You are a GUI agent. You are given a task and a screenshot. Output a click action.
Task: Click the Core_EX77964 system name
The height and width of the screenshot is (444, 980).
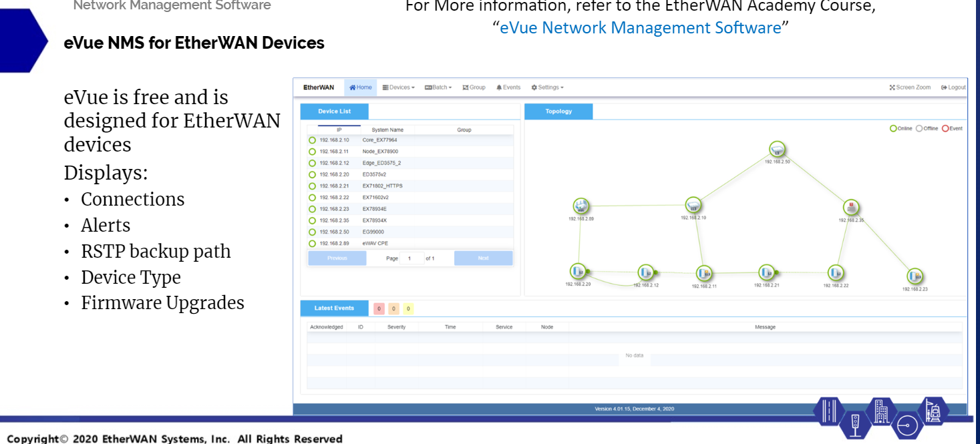click(379, 140)
